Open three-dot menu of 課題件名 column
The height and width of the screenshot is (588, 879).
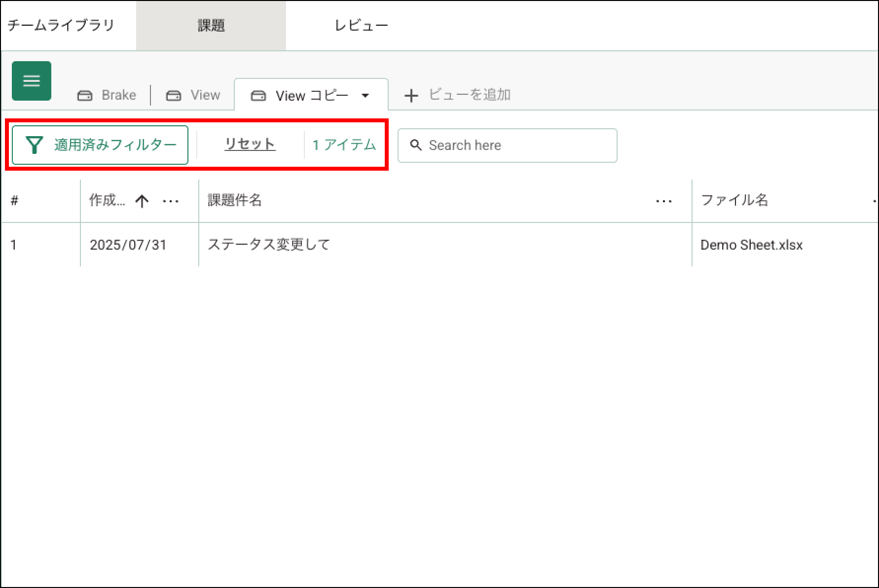click(x=663, y=201)
